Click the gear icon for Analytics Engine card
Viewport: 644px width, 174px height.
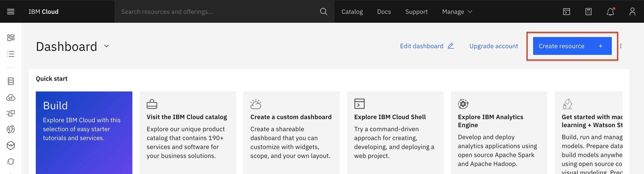click(463, 104)
